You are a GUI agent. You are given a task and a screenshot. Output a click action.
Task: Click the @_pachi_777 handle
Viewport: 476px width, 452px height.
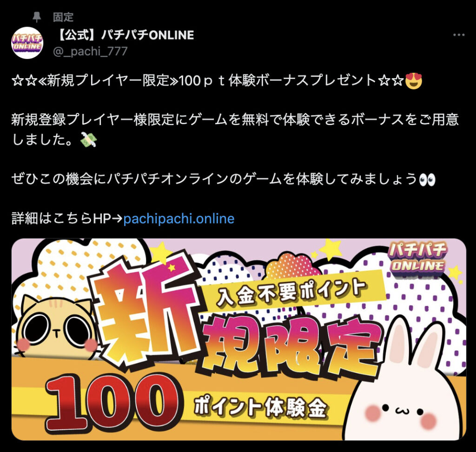click(90, 51)
